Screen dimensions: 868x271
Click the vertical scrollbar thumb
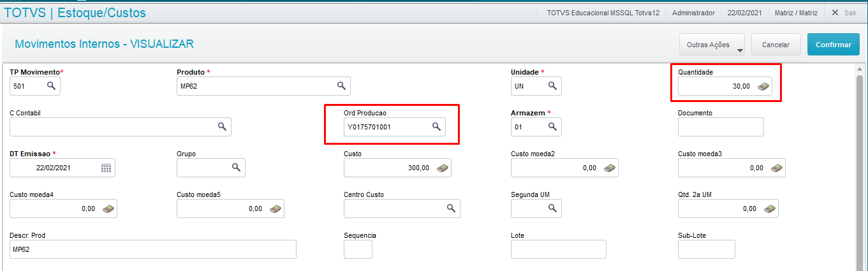click(860, 172)
